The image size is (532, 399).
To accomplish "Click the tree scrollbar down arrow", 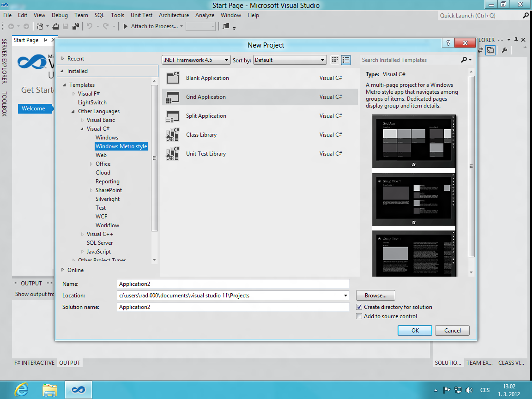I will click(x=154, y=260).
